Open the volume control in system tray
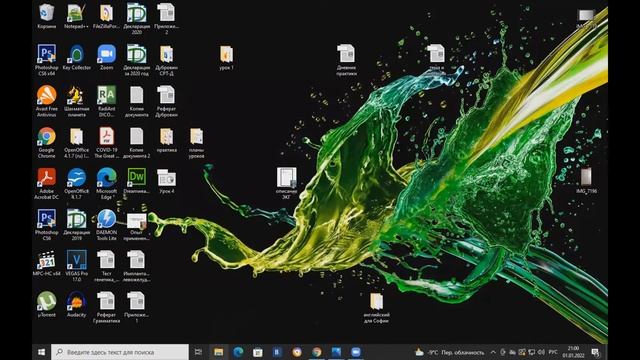640x360 pixels. point(541,352)
